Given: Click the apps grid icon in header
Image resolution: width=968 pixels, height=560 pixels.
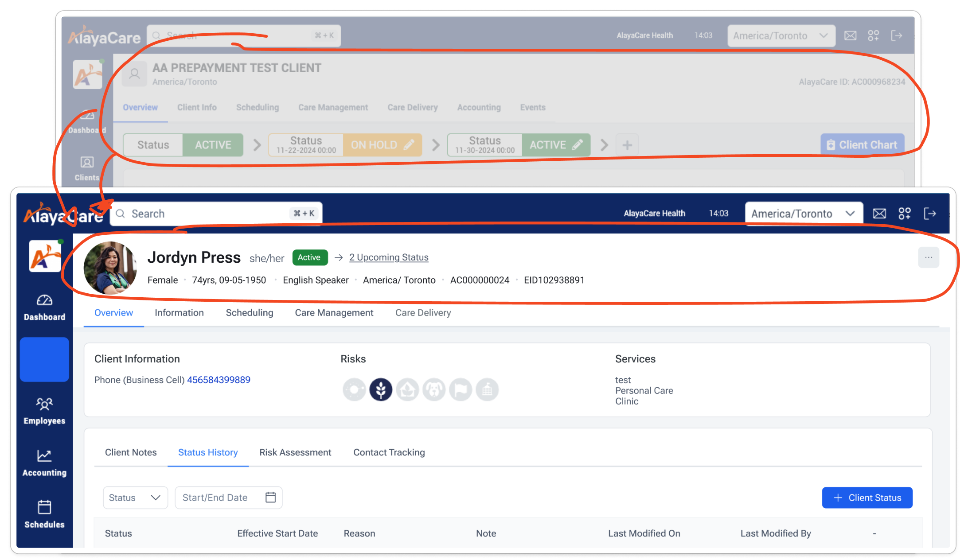Looking at the screenshot, I should (904, 214).
